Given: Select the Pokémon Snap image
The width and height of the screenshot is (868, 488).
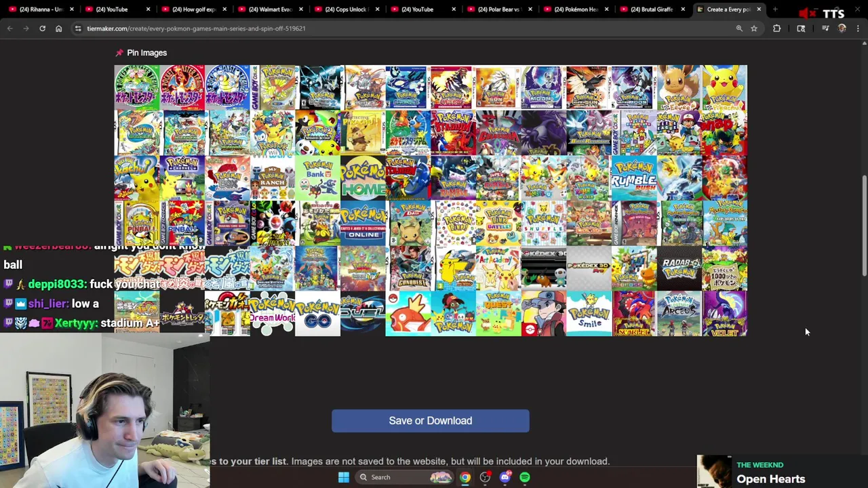Looking at the screenshot, I should point(725,133).
